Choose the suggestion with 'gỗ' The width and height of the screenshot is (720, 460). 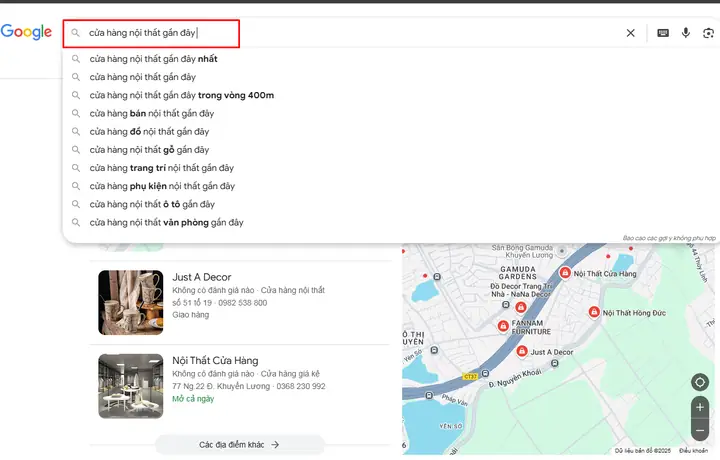[149, 150]
